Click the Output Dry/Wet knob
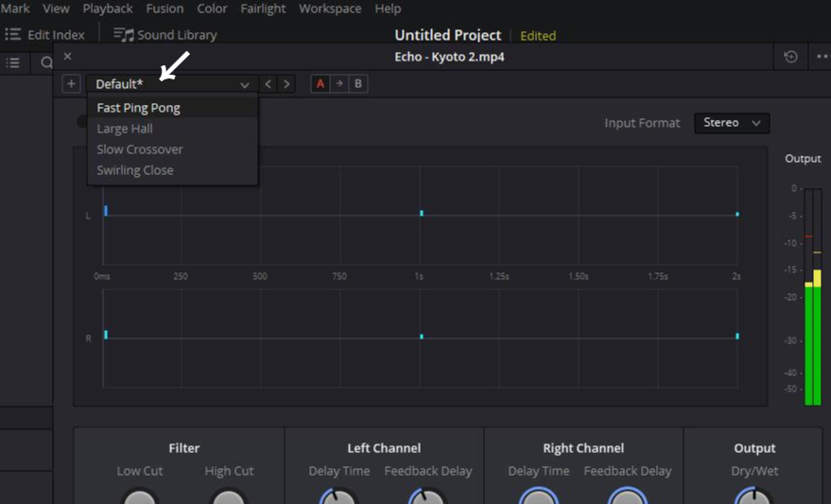Image resolution: width=831 pixels, height=504 pixels. [753, 497]
